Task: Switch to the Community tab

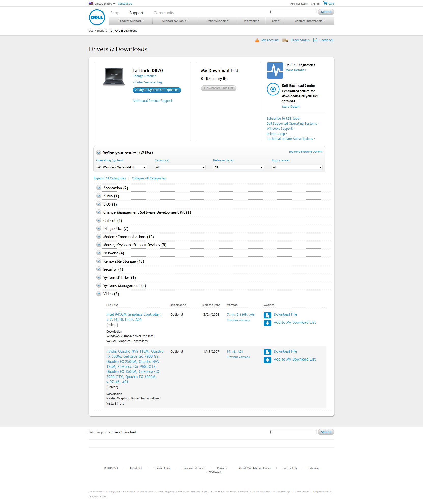Action: 164,13
